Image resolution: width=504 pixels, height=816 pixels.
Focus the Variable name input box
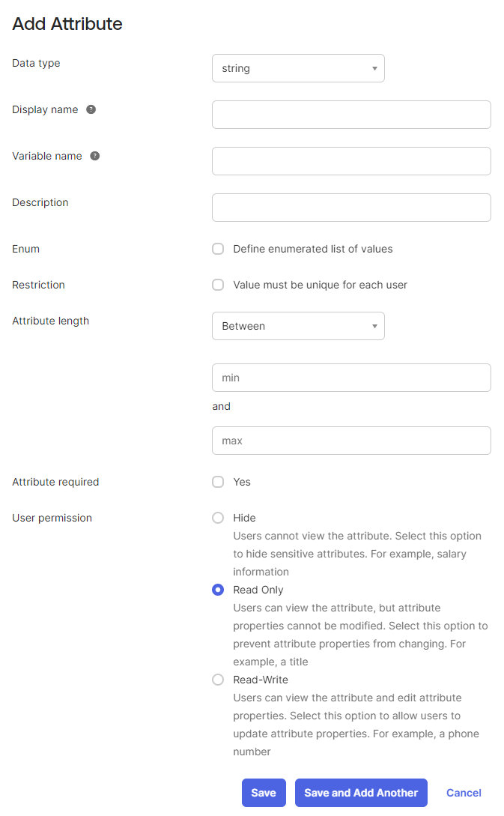click(351, 161)
